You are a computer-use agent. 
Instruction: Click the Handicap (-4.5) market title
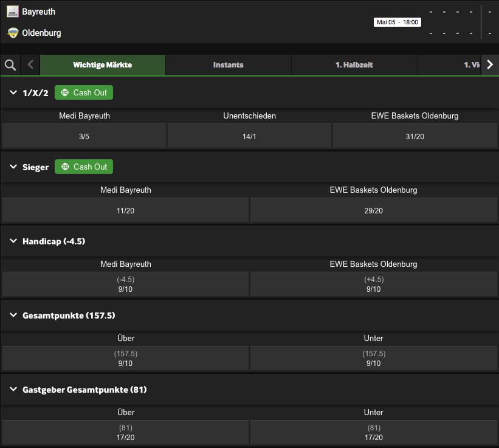(53, 241)
